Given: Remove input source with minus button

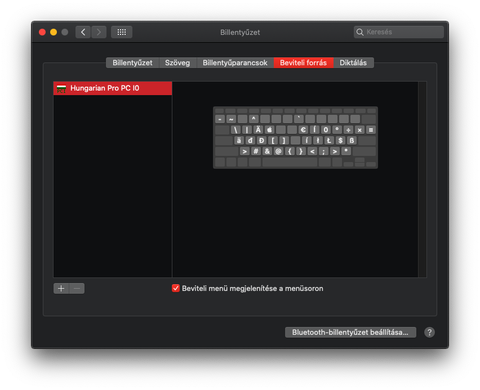Looking at the screenshot, I should 77,288.
